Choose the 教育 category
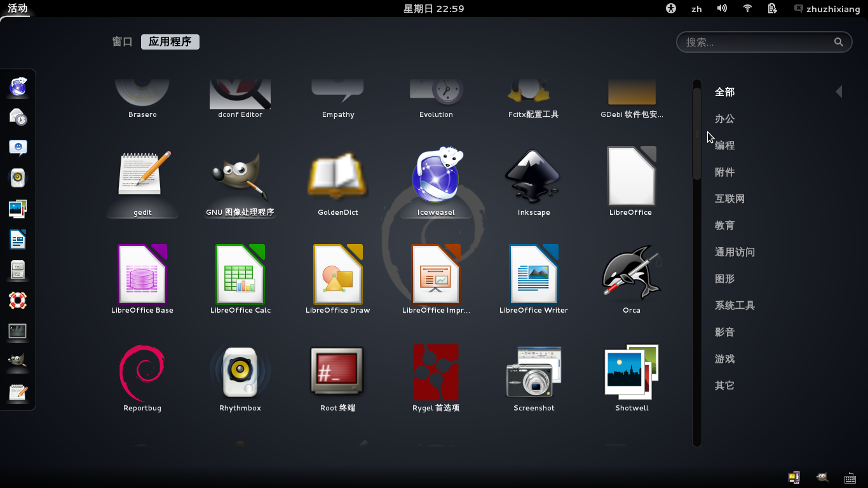 point(724,226)
